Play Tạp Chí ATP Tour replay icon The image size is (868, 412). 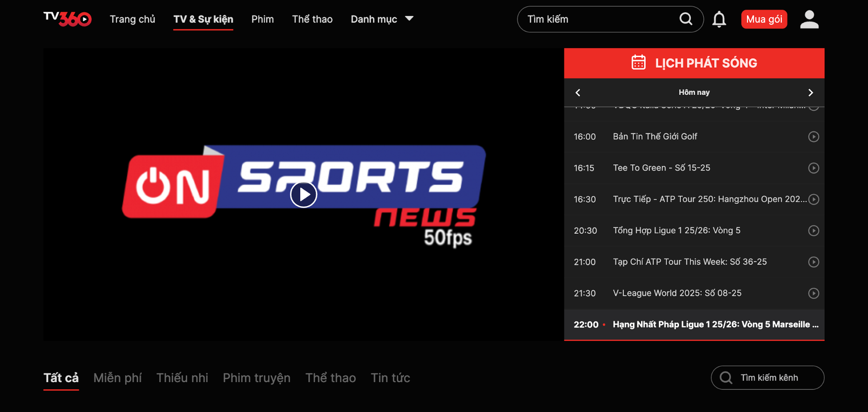coord(813,262)
